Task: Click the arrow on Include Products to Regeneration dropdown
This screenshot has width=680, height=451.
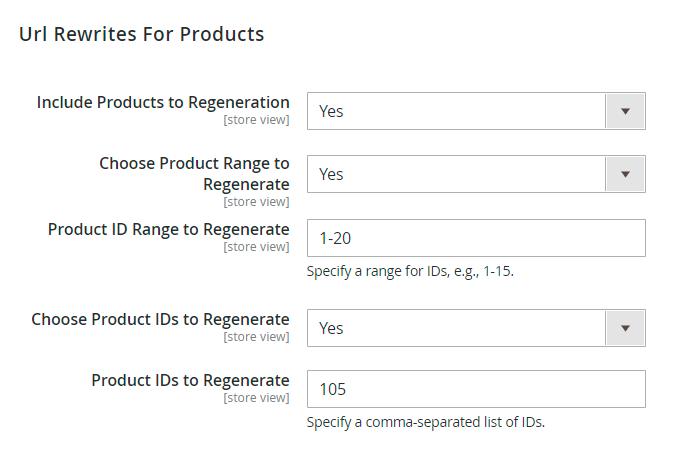Action: coord(625,111)
